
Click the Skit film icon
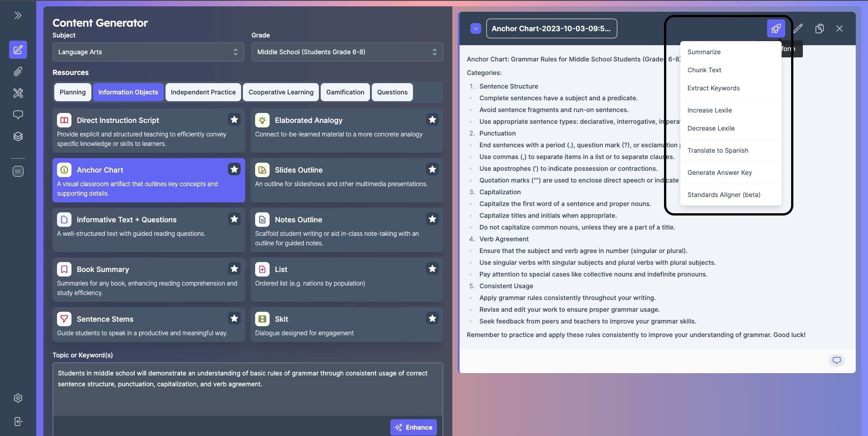[262, 319]
